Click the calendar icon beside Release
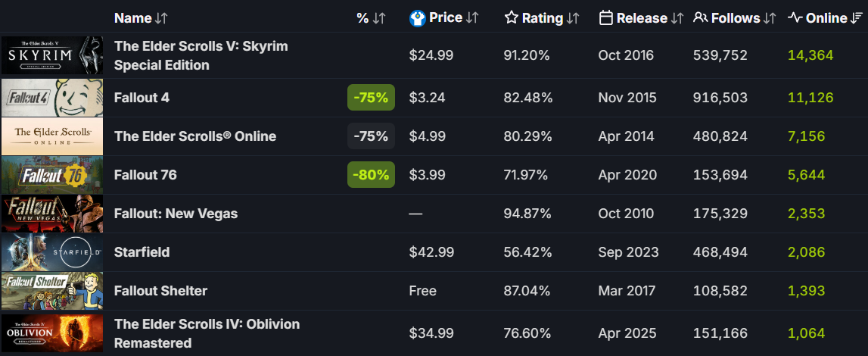Image resolution: width=868 pixels, height=356 pixels. (x=605, y=17)
